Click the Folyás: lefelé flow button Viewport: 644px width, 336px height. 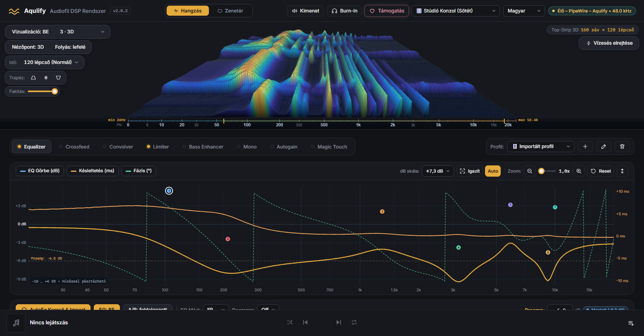pos(70,47)
